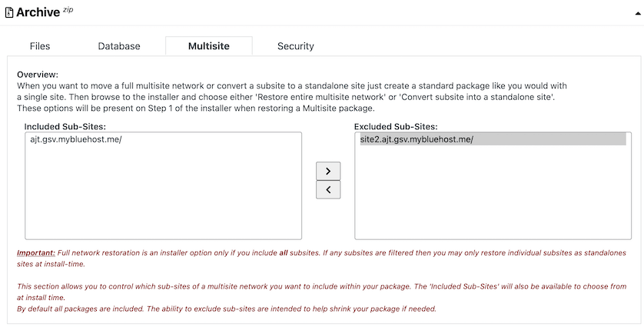Screen dimensions: 644x327
Task: Go to the Security tab
Action: (x=296, y=46)
